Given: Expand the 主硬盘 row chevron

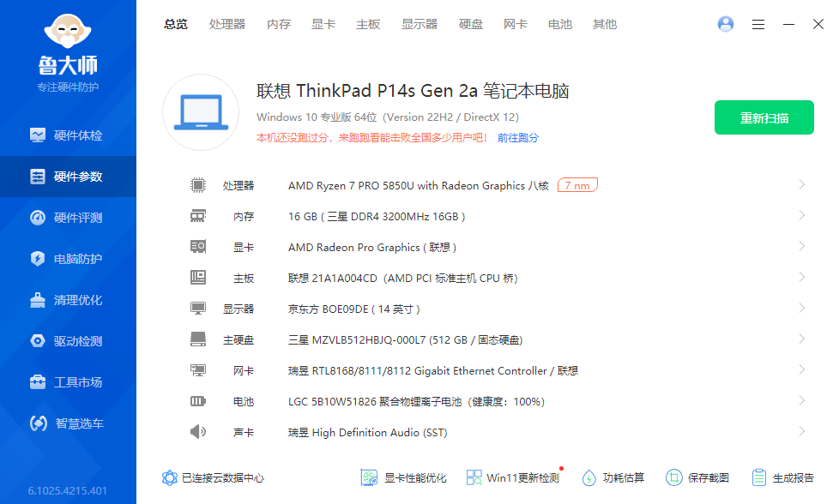Looking at the screenshot, I should (x=801, y=339).
